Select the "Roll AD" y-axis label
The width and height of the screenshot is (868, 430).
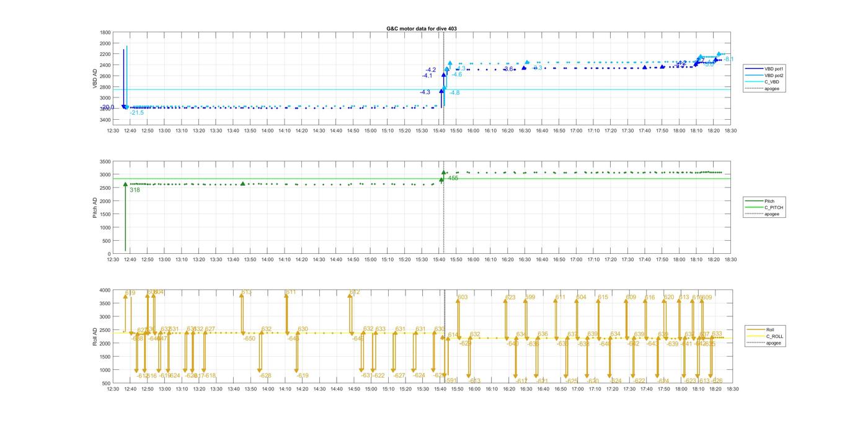pyautogui.click(x=95, y=336)
